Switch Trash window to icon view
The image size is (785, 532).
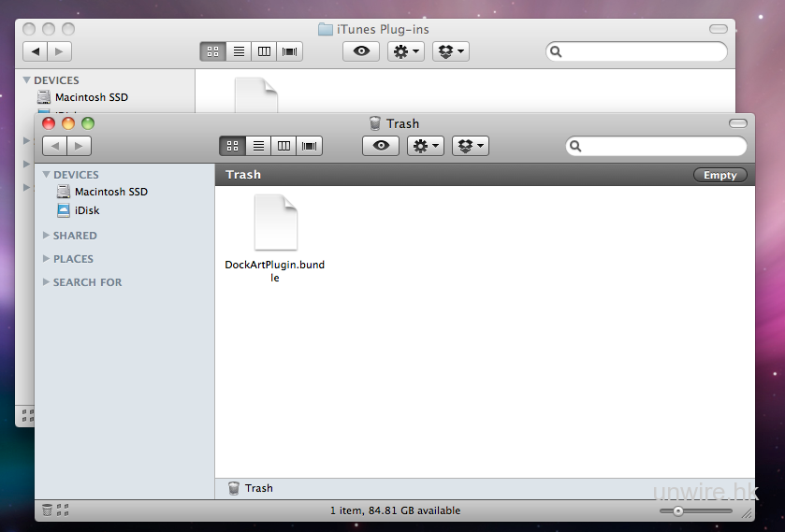click(x=233, y=146)
